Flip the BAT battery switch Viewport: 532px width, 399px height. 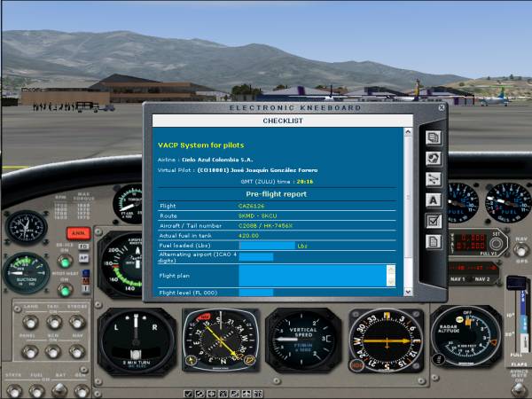pyautogui.click(x=59, y=390)
